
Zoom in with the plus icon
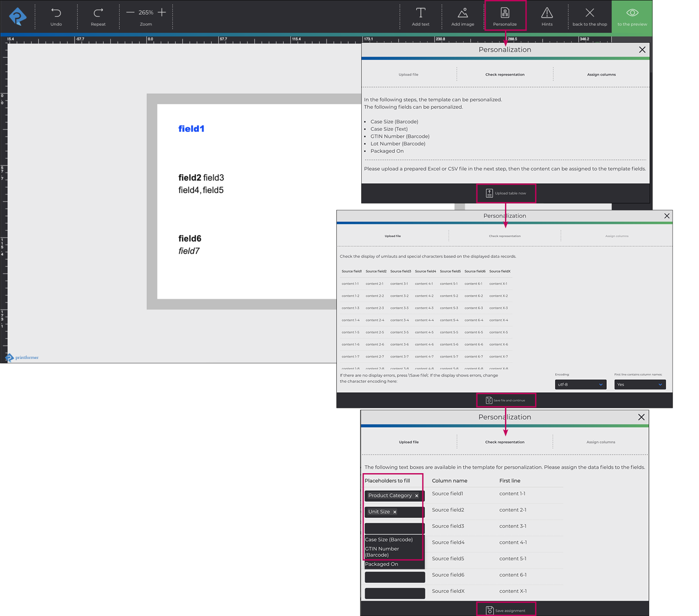click(x=162, y=13)
